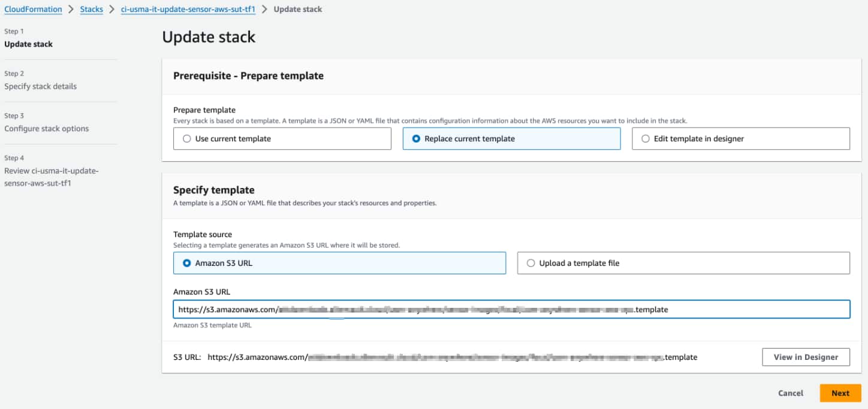Proceed with the Next button
The height and width of the screenshot is (409, 868).
pos(840,393)
